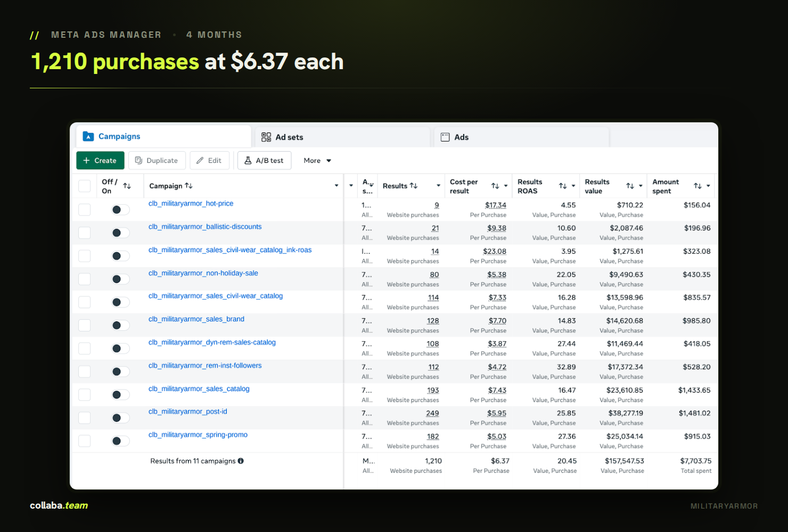788x532 pixels.
Task: Sort by Amount spent arrows icon
Action: pos(697,186)
